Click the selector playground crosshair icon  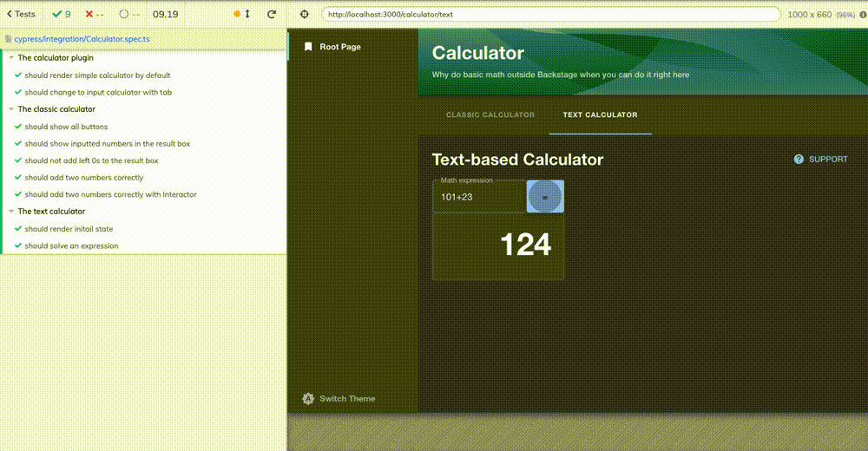coord(304,15)
